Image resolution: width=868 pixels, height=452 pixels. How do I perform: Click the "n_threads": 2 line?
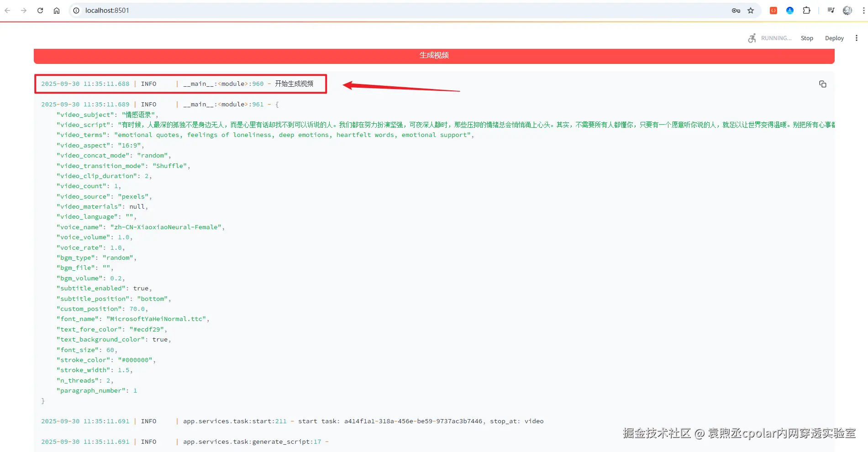coord(85,380)
